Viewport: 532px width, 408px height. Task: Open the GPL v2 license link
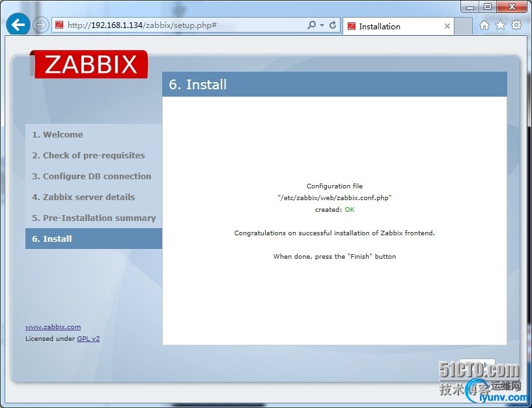click(x=88, y=339)
